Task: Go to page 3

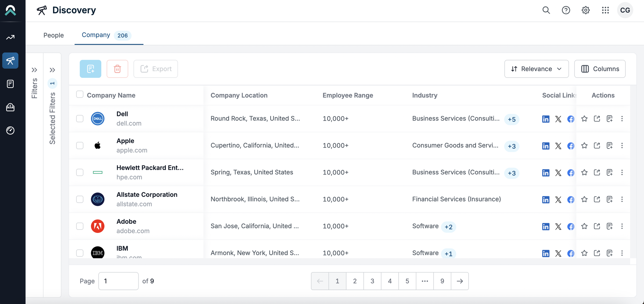Action: coord(372,281)
